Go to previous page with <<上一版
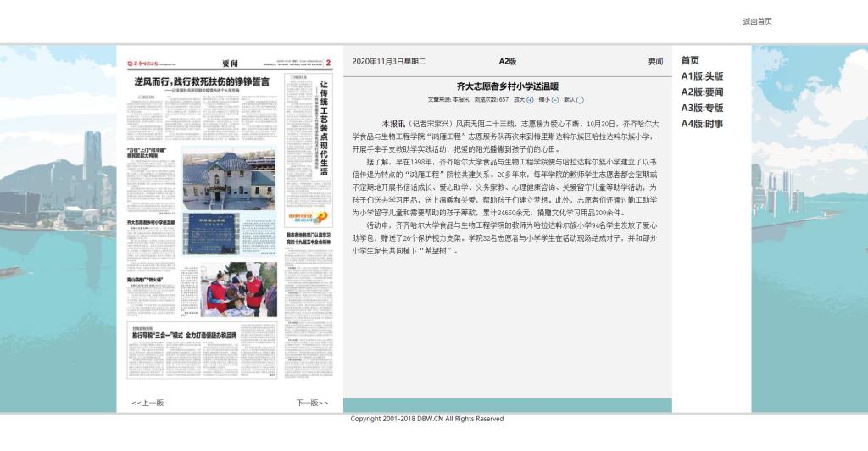This screenshot has width=868, height=451. 147,403
